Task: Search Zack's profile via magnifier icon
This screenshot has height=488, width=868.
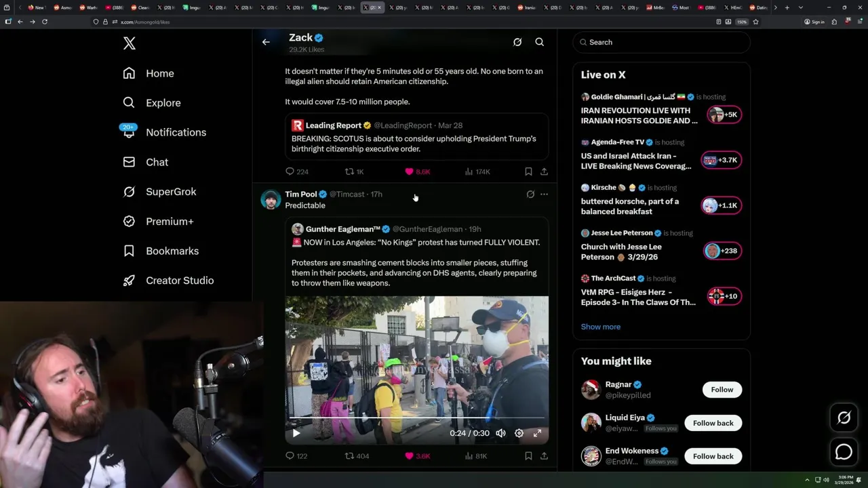Action: point(540,42)
